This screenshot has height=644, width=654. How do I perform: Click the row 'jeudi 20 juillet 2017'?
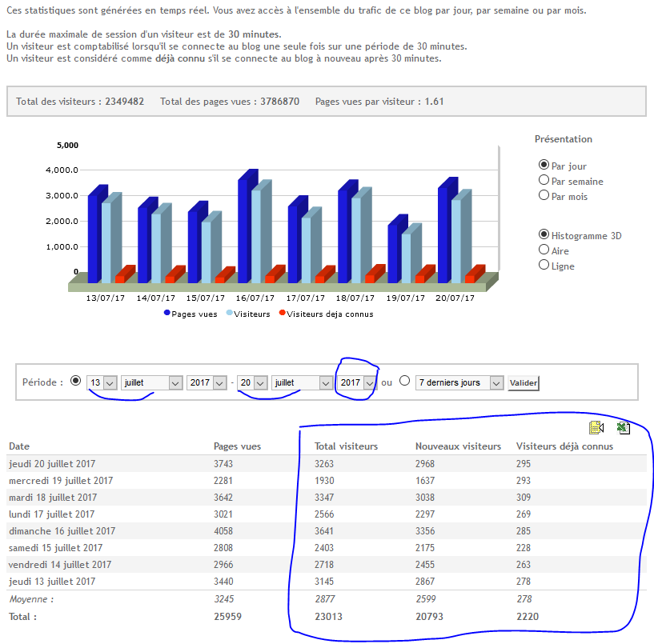tap(327, 463)
